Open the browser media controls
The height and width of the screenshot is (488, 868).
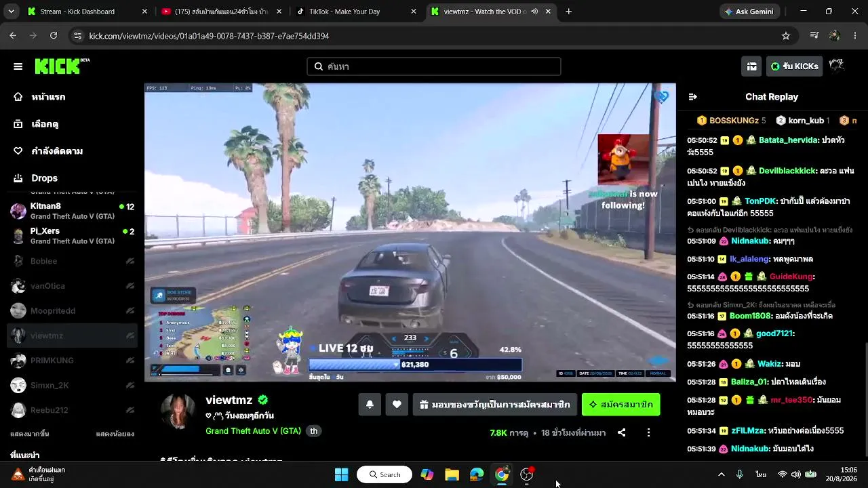[x=814, y=36]
